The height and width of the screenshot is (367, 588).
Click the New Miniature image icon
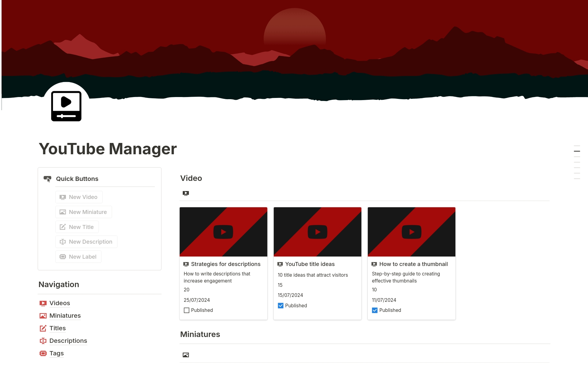pos(63,212)
